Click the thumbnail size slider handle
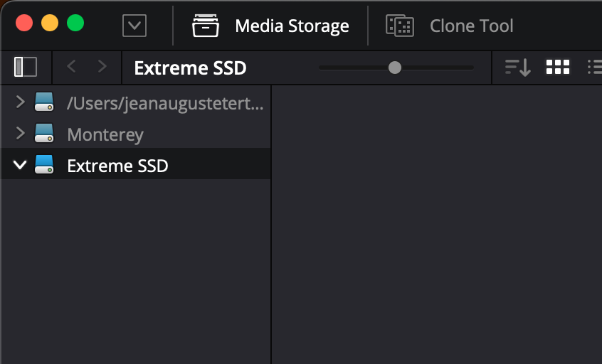This screenshot has width=602, height=364. [394, 68]
